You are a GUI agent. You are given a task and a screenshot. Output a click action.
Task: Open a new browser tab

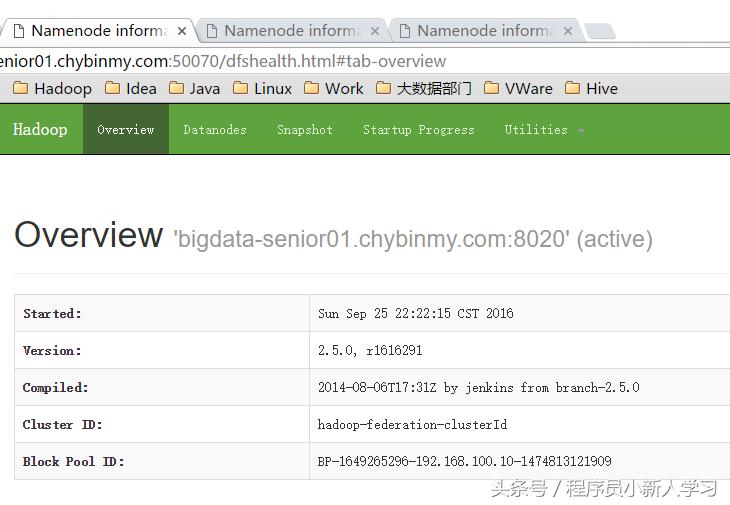tap(599, 32)
